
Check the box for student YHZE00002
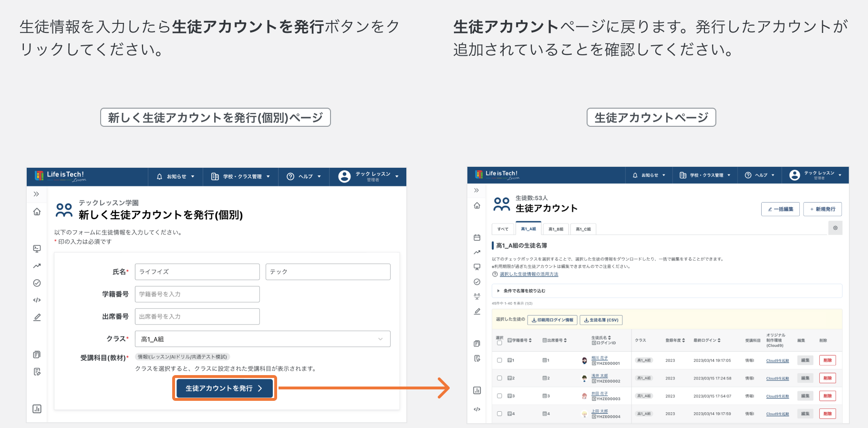coord(499,378)
